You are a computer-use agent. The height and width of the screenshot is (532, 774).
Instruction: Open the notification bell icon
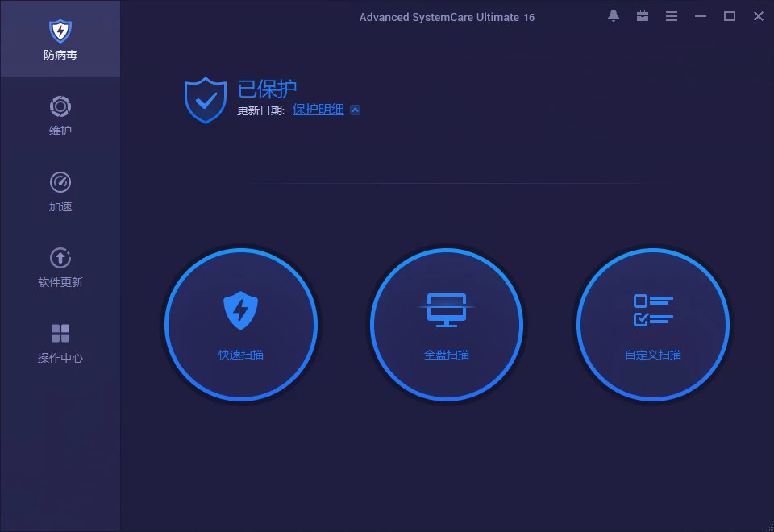pyautogui.click(x=614, y=16)
